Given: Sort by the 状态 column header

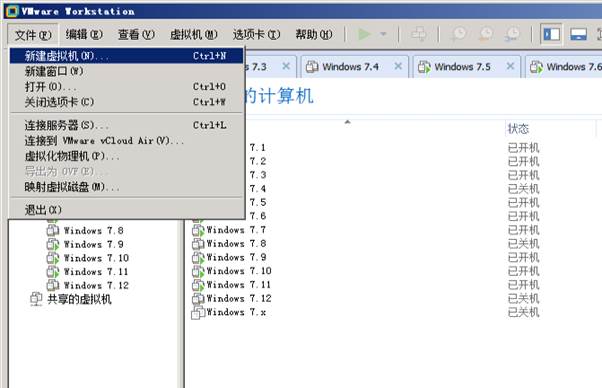Looking at the screenshot, I should pyautogui.click(x=518, y=129).
